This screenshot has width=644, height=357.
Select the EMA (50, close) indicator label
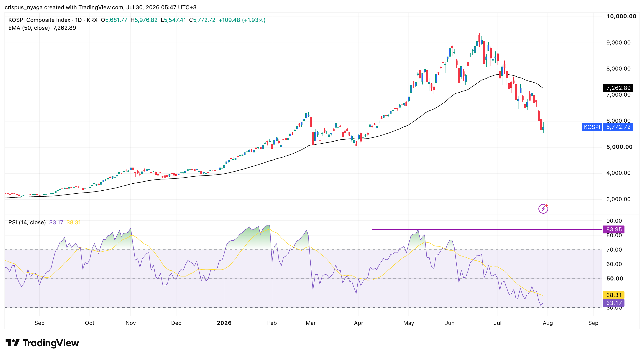[29, 28]
